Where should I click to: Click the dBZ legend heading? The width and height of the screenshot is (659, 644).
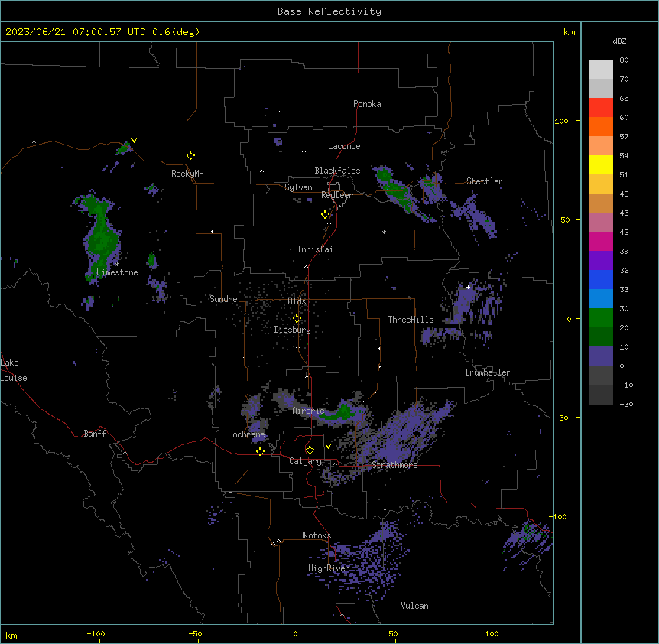(619, 41)
